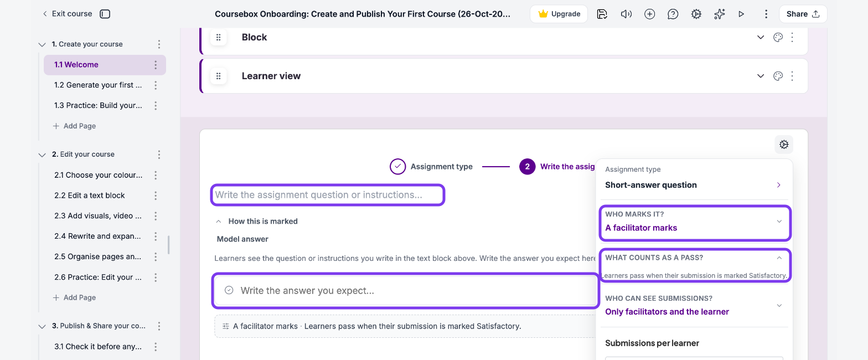
Task: Open options for 3. Publish & Share section
Action: 159,326
